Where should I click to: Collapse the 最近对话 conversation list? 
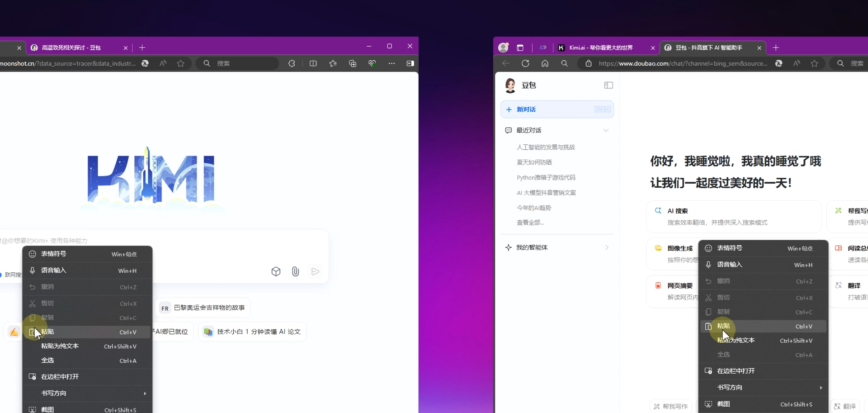[x=606, y=130]
